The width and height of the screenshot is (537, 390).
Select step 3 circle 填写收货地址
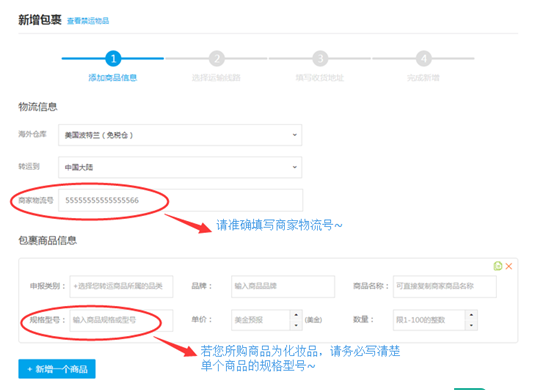[320, 59]
